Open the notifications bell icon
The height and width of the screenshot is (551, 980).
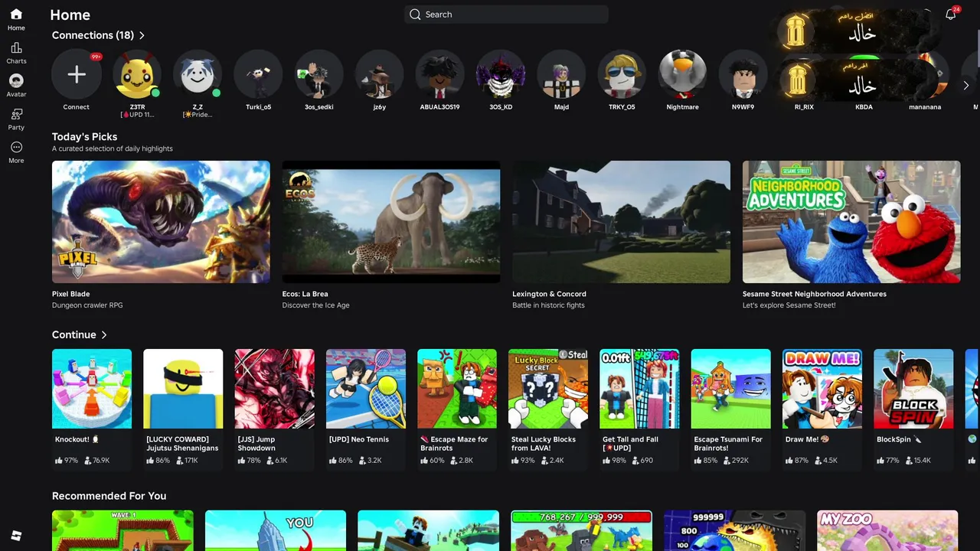(x=950, y=15)
